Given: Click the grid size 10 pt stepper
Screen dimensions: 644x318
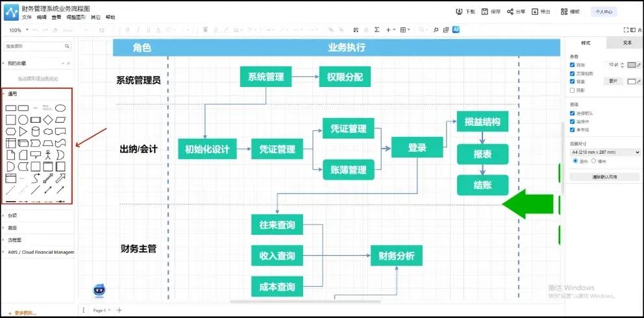Looking at the screenshot, I should pos(622,65).
